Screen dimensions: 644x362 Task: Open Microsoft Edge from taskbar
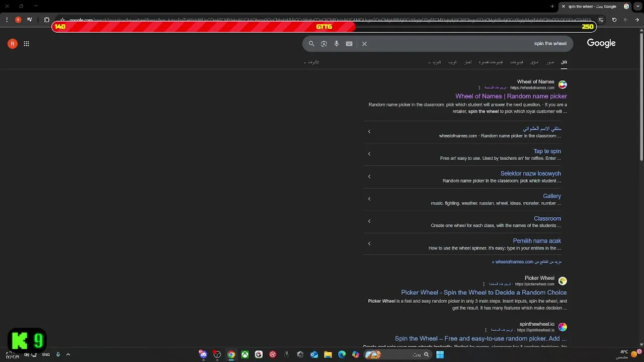pyautogui.click(x=342, y=354)
